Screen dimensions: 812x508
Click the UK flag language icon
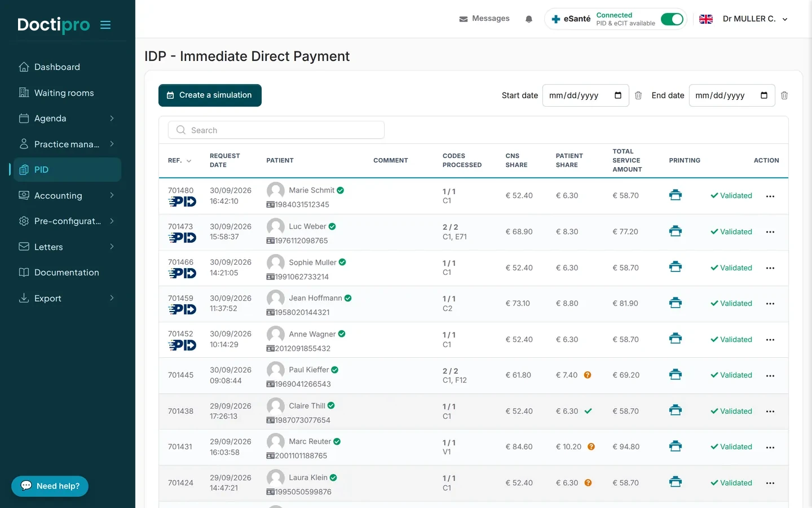click(x=706, y=19)
